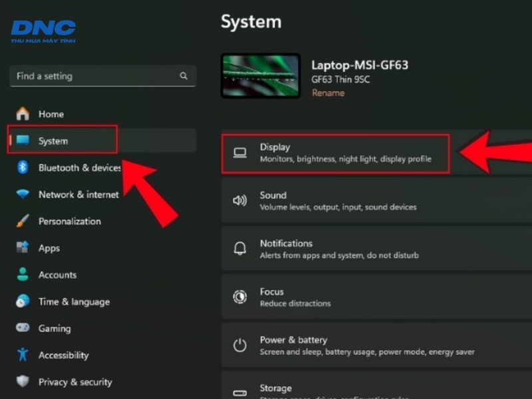Click the Home house icon

(23, 114)
